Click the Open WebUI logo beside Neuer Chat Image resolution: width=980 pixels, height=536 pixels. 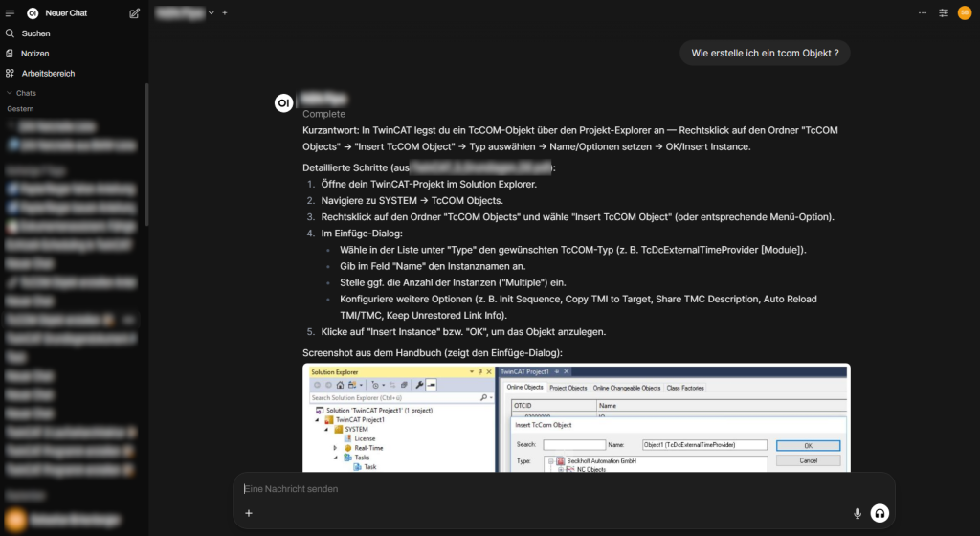pyautogui.click(x=33, y=13)
